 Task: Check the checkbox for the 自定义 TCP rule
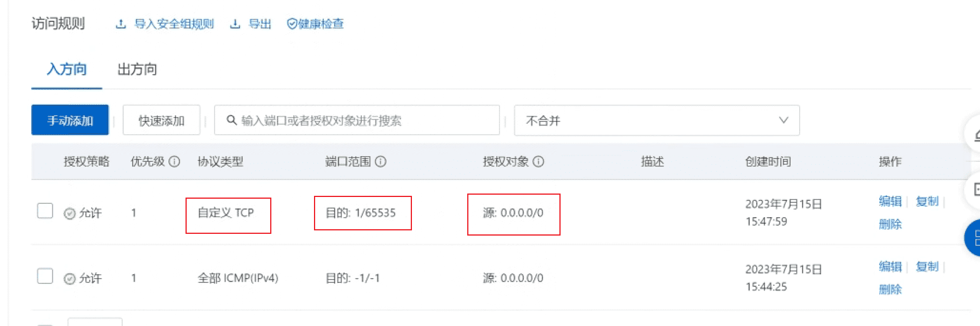click(x=45, y=211)
